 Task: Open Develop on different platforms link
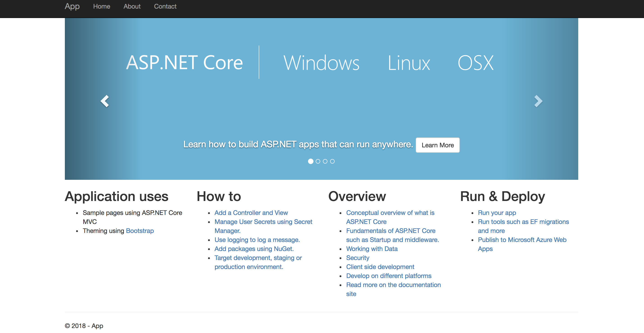(x=389, y=276)
